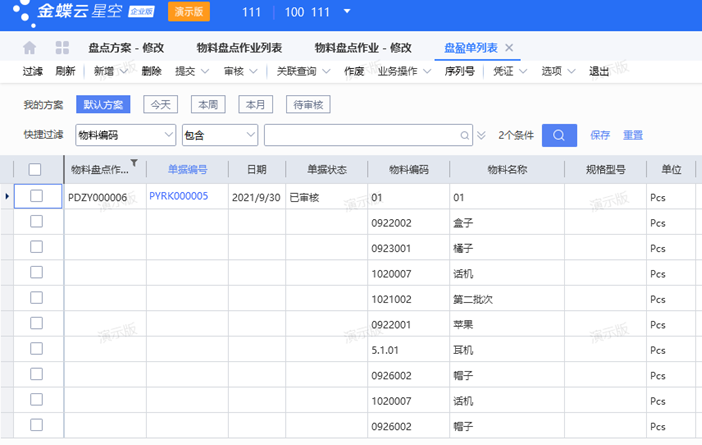Open document link PYRK000005

coord(178,197)
